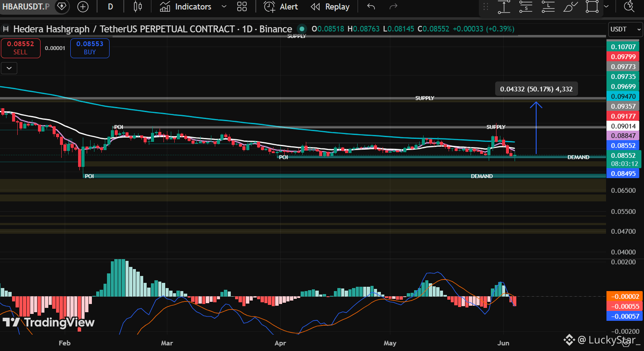Click the red -0.00055 indicator value
This screenshot has width=644, height=351.
tap(625, 306)
